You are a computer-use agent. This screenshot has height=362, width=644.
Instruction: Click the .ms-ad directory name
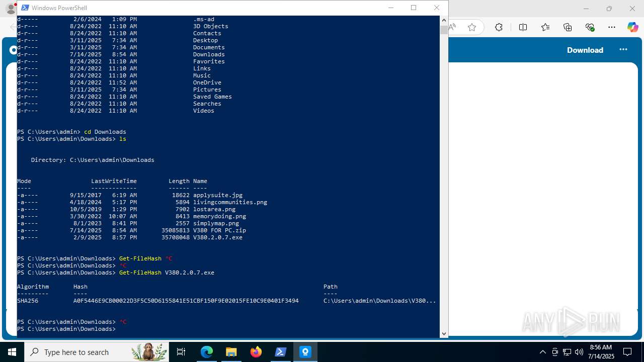tap(204, 19)
